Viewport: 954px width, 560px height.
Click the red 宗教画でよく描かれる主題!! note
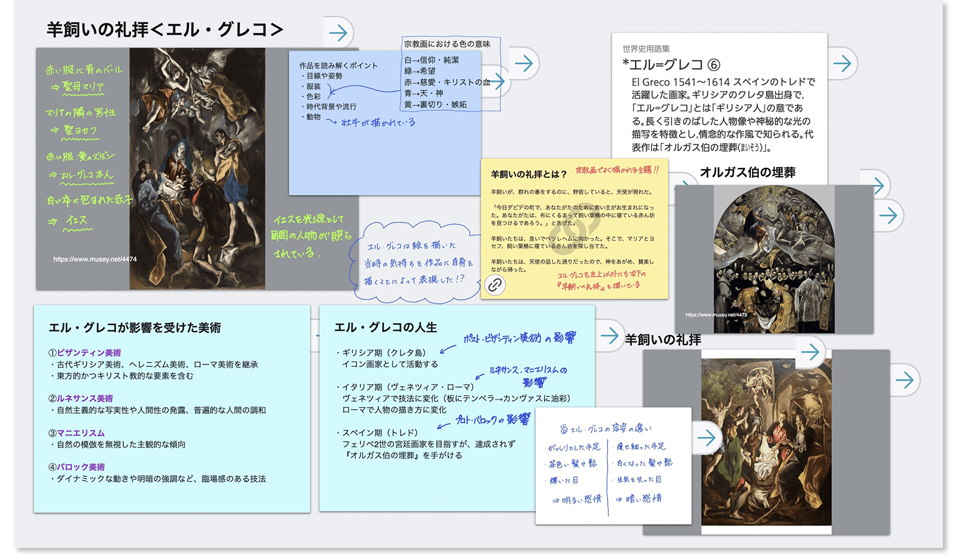617,170
